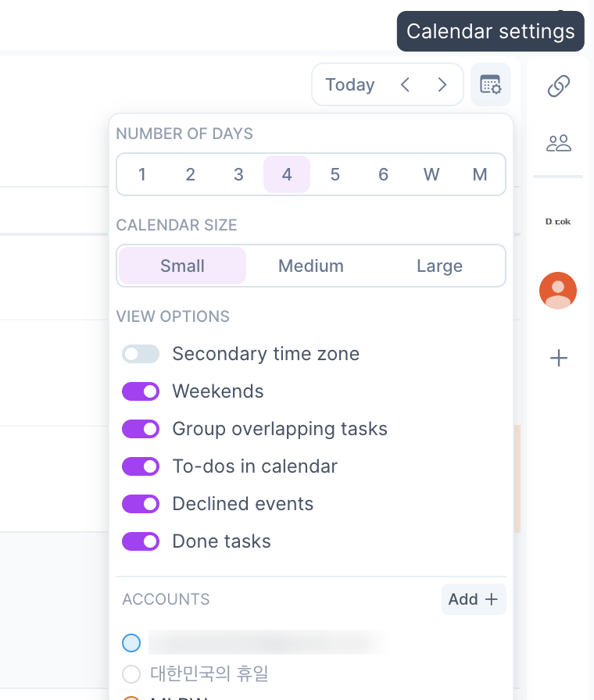Open the people icon in sidebar

[558, 143]
